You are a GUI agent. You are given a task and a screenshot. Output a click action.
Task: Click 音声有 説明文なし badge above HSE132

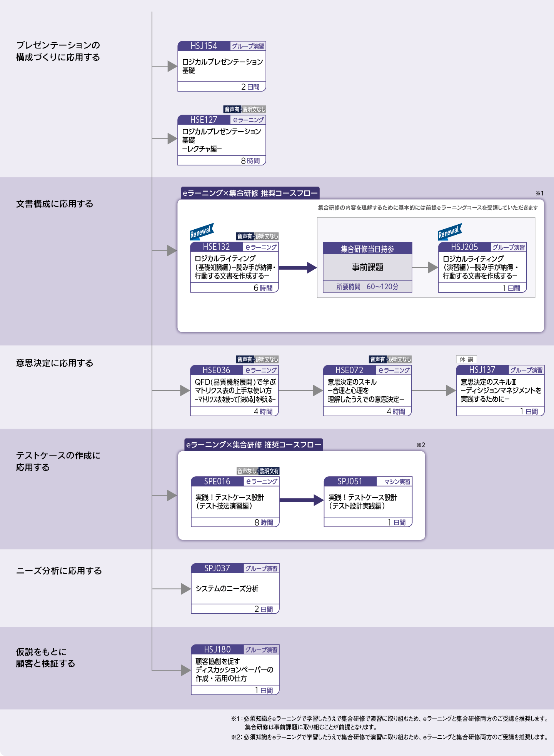pos(257,236)
